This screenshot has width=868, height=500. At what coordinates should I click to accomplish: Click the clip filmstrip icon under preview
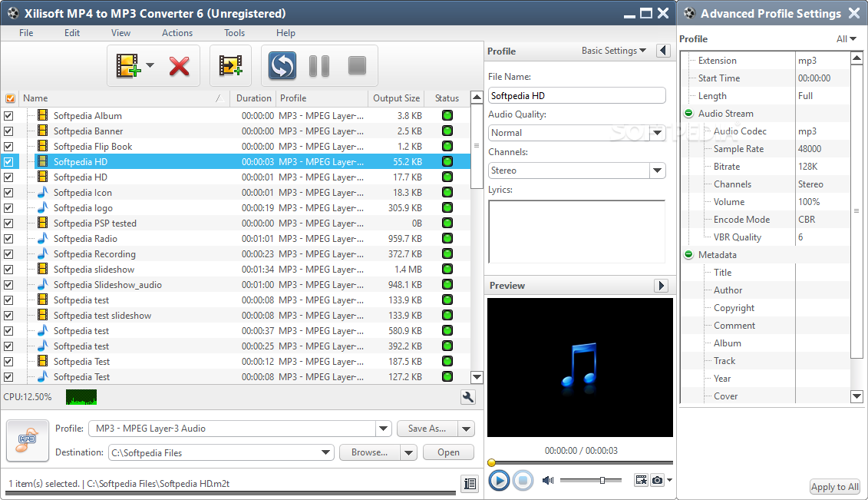pos(641,480)
